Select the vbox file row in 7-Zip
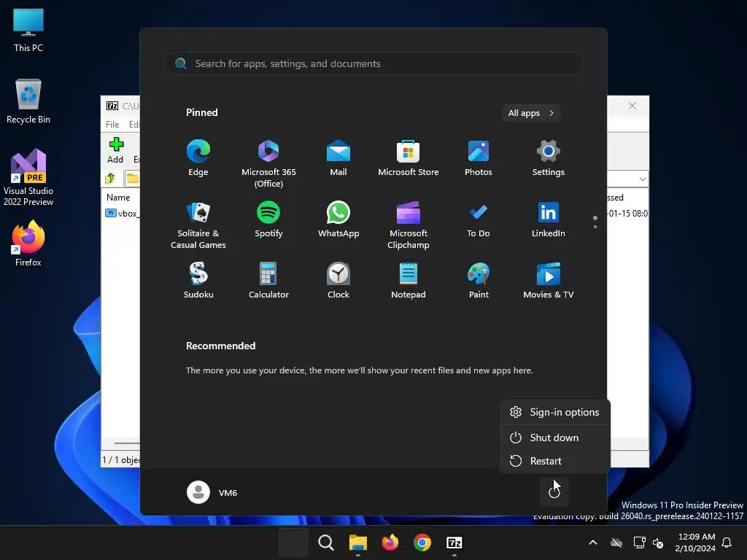 122,214
